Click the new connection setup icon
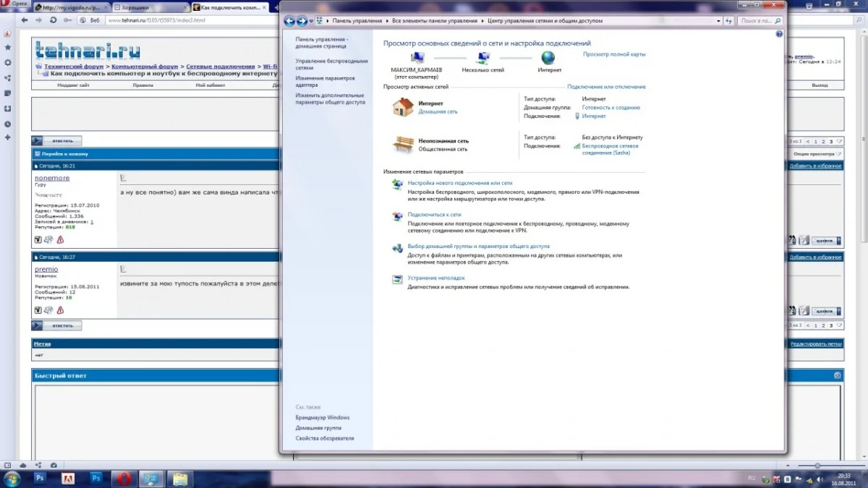This screenshot has width=868, height=488. click(x=397, y=185)
